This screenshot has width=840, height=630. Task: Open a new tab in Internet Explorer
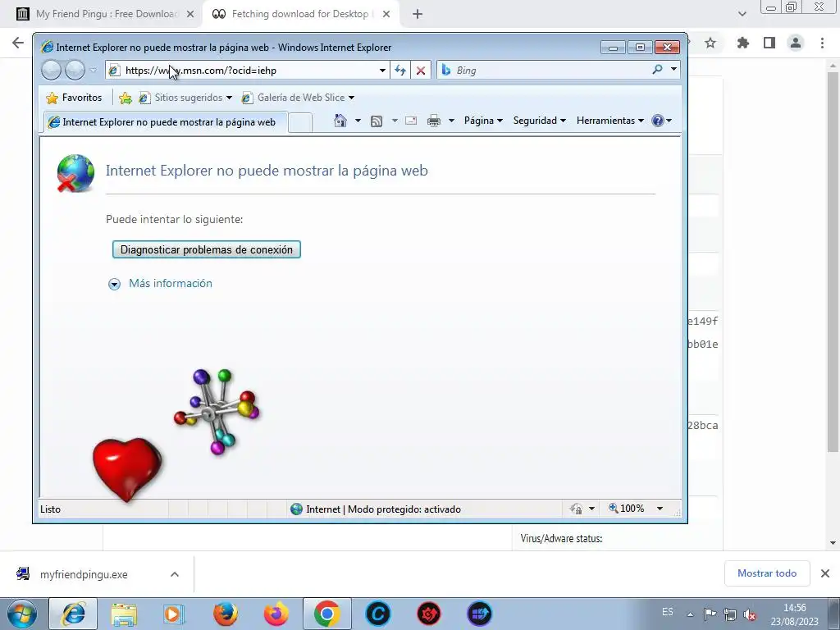coord(300,123)
